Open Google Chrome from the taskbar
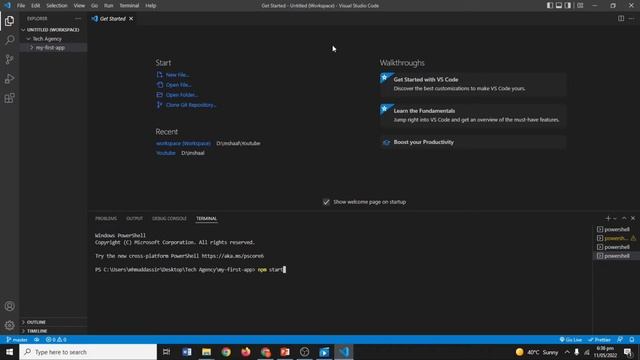The image size is (640, 360). point(226,352)
